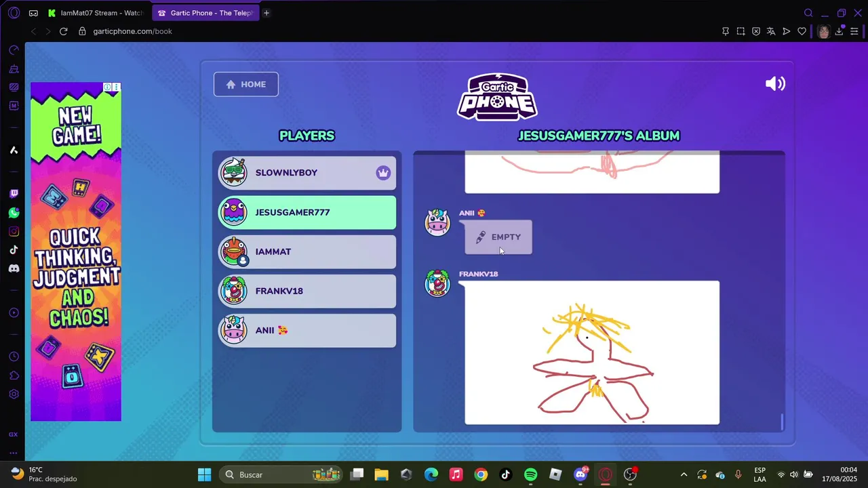
Task: Click the player send arrow icon
Action: 787,31
